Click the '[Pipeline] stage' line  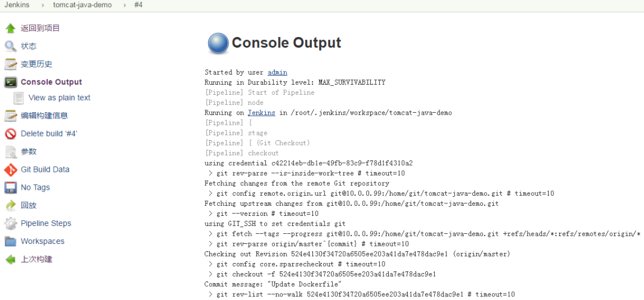click(236, 133)
